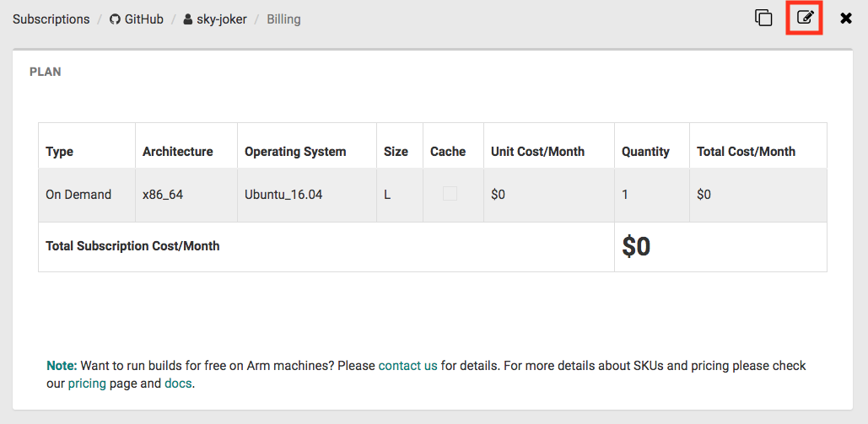Close the billing panel with the X icon

coord(846,19)
